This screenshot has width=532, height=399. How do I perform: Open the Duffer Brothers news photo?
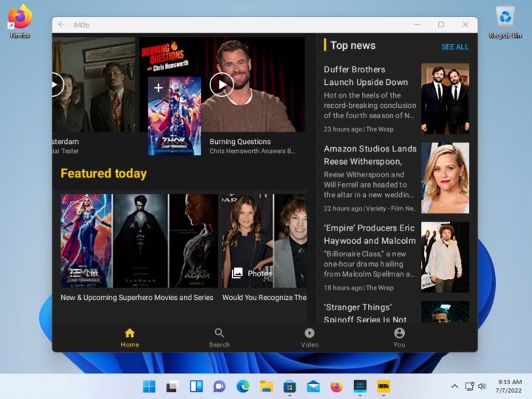[x=445, y=98]
